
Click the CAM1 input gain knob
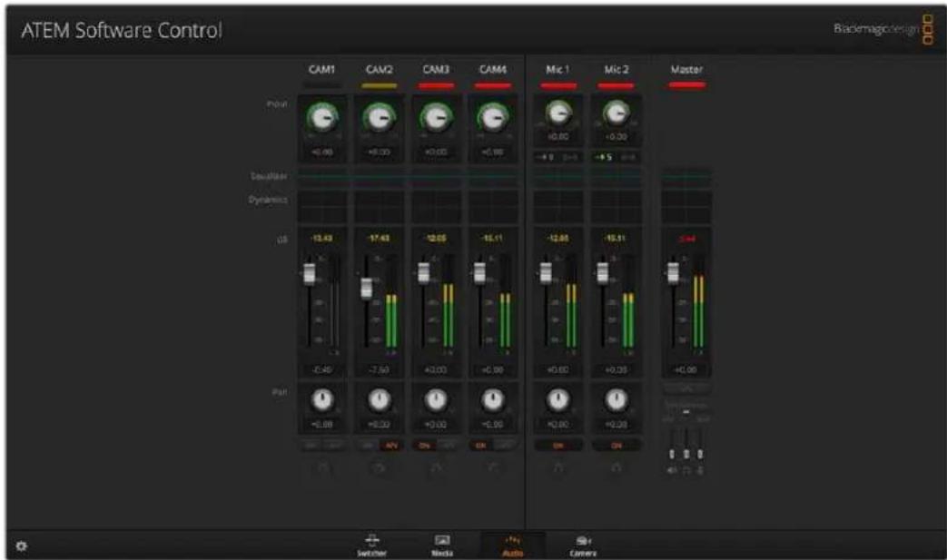tap(322, 118)
